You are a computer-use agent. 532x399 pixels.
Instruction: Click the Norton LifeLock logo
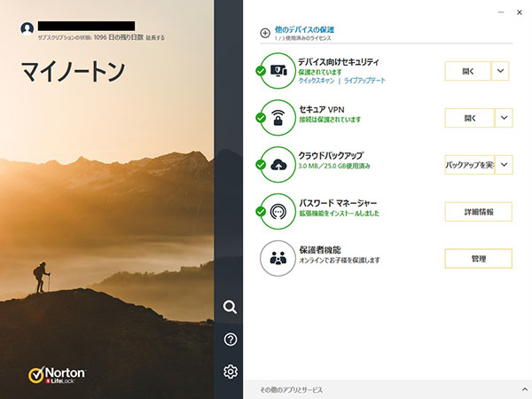[57, 374]
